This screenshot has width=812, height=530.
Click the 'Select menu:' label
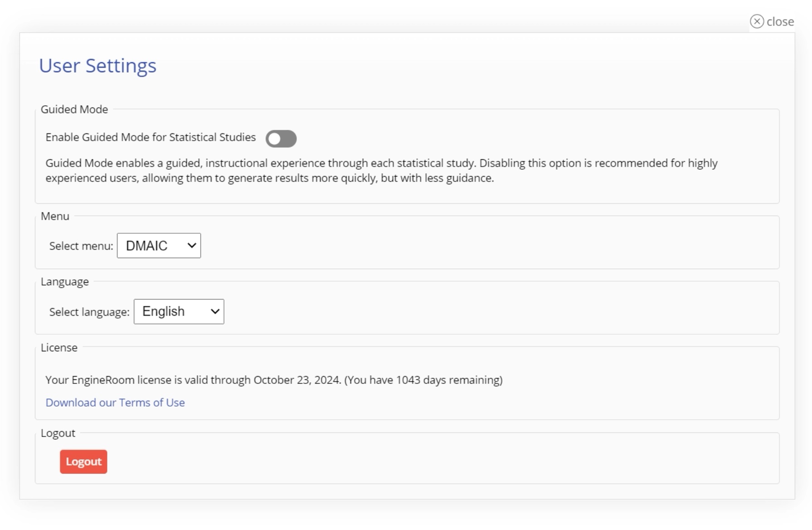(81, 246)
